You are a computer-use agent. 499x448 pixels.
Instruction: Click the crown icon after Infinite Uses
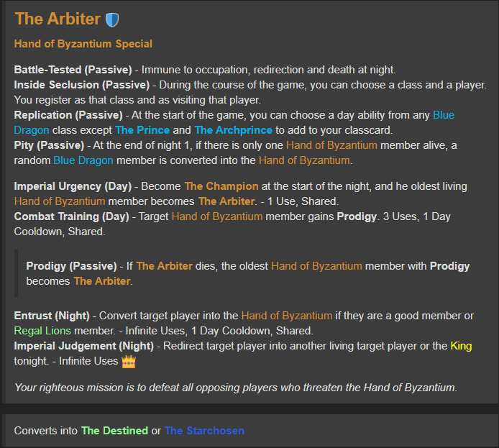129,362
